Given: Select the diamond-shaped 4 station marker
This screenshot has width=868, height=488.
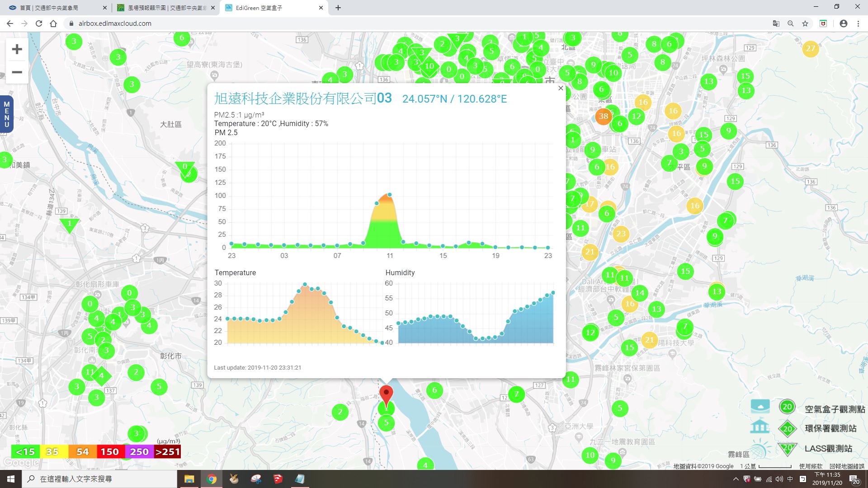Looking at the screenshot, I should click(101, 375).
